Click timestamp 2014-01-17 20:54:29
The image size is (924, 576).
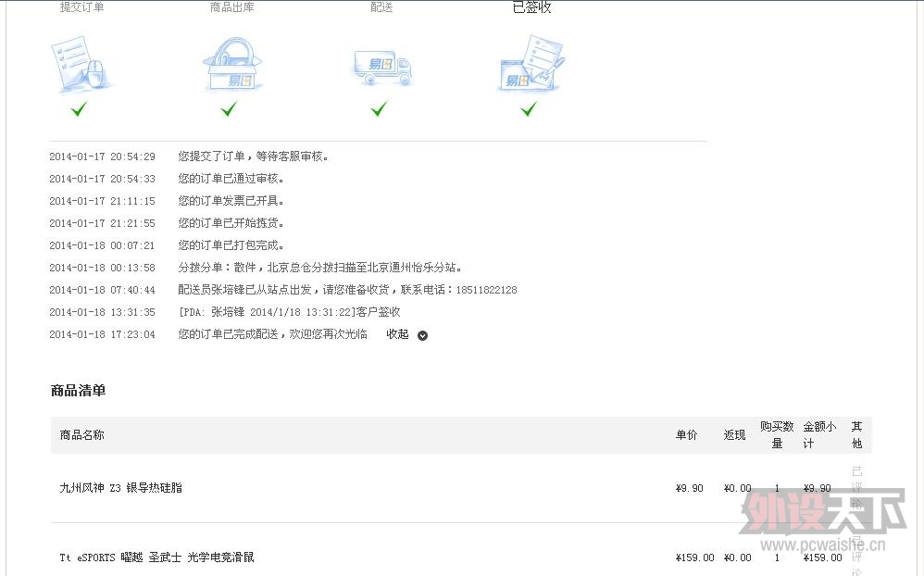pos(102,157)
